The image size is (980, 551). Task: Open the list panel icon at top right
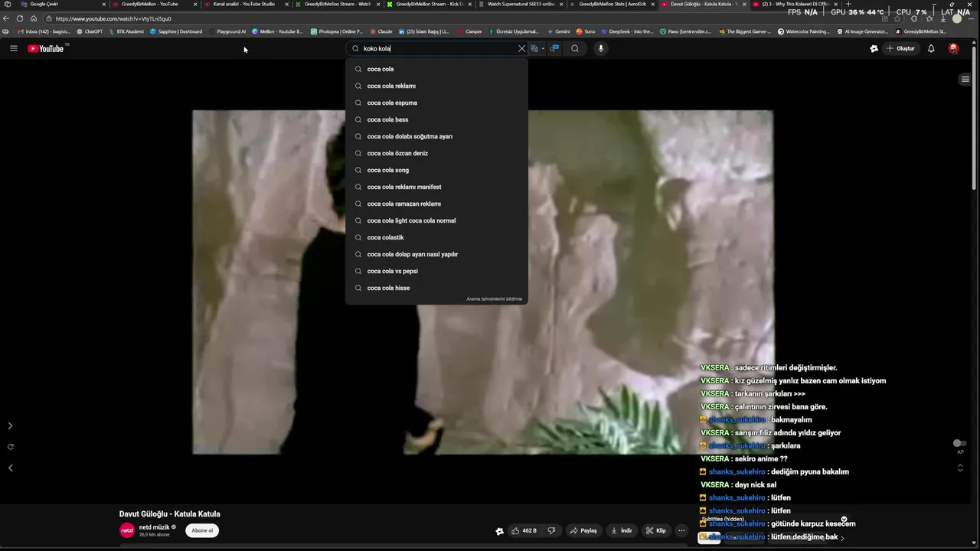point(965,79)
